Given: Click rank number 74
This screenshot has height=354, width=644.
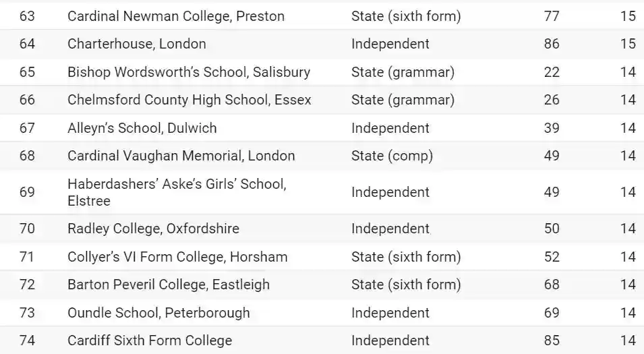Looking at the screenshot, I should (27, 341).
